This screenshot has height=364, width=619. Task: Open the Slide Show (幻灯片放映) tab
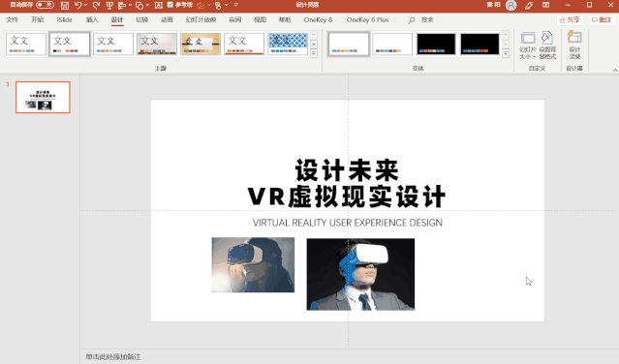point(201,19)
